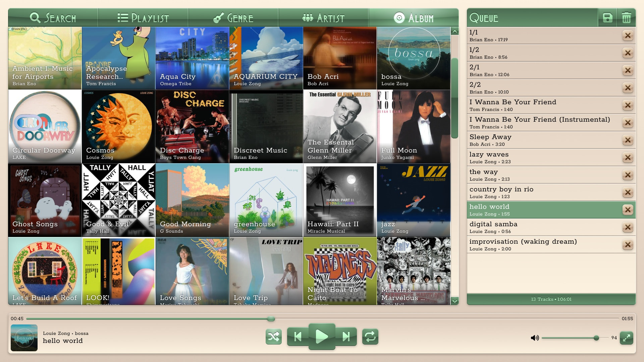Open the Bob Acri album

coord(340,58)
